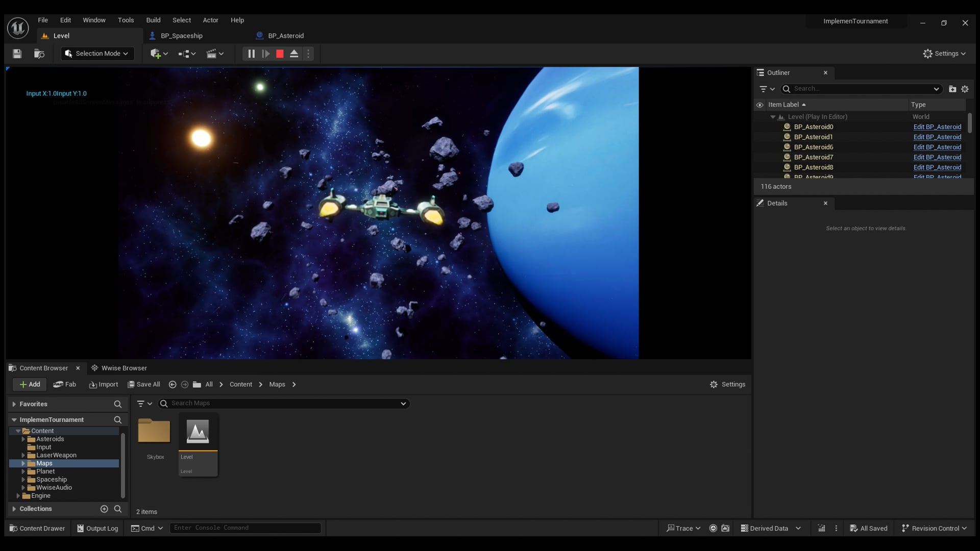Open the Build menu
This screenshot has width=980, height=551.
tap(153, 20)
